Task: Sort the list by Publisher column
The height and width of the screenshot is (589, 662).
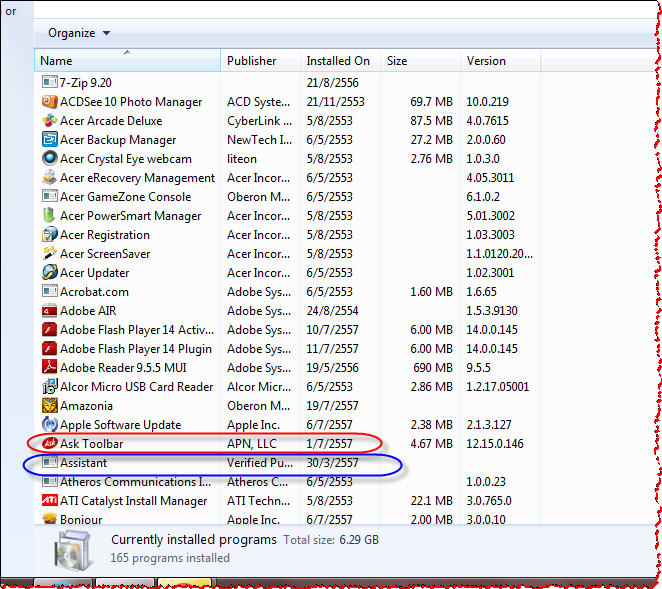Action: 260,61
